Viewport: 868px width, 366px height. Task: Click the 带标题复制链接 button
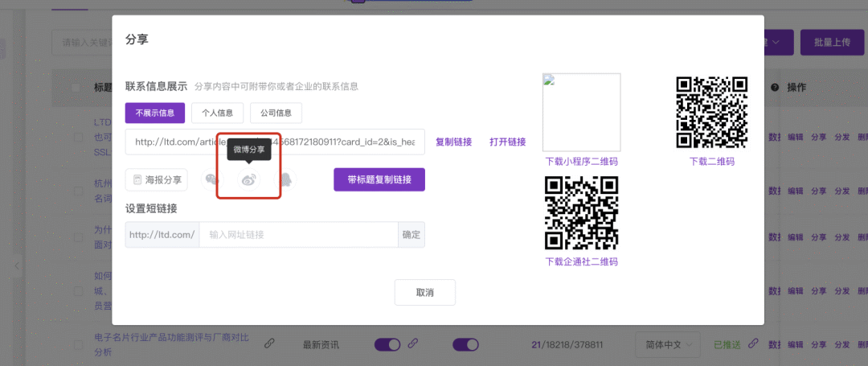click(x=379, y=180)
